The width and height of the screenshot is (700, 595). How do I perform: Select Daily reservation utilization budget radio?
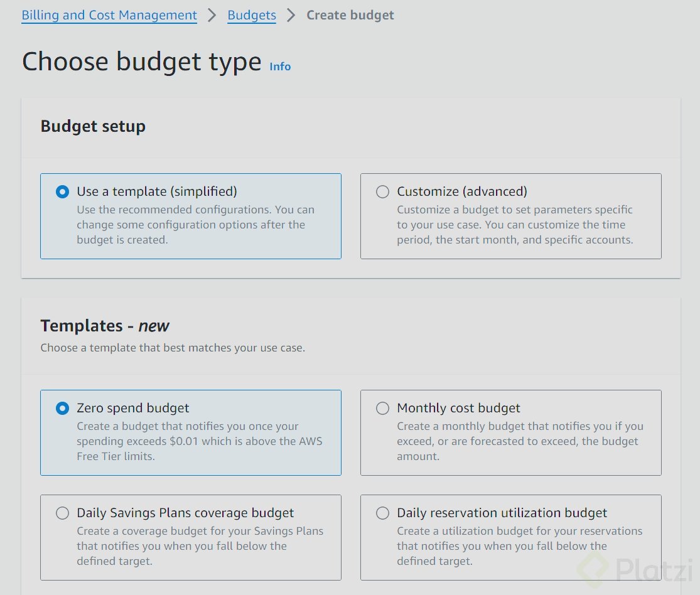[x=382, y=513]
